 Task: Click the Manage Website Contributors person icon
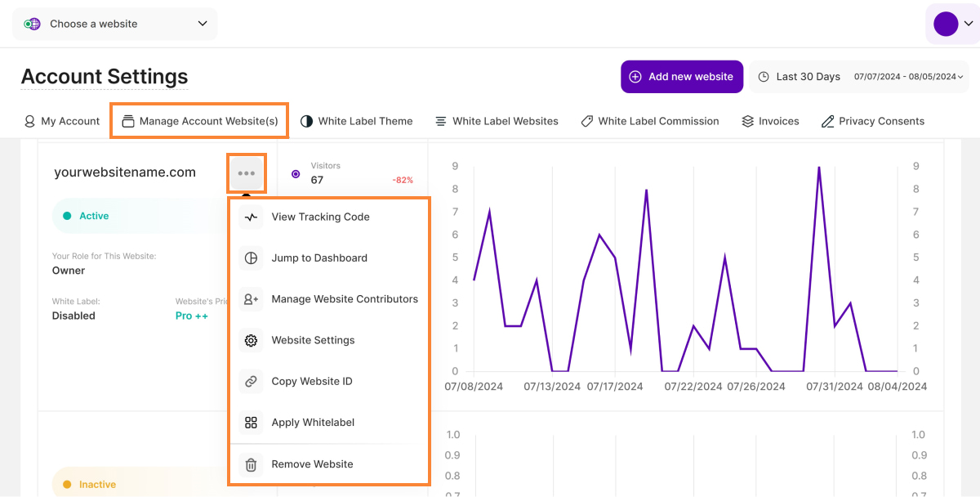(x=252, y=299)
